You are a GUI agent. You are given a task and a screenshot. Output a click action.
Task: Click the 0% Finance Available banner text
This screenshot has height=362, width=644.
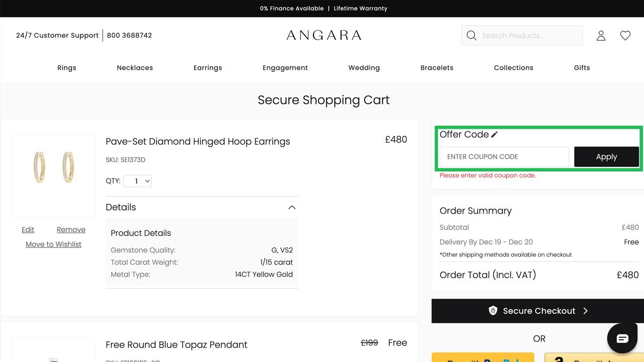coord(292,9)
